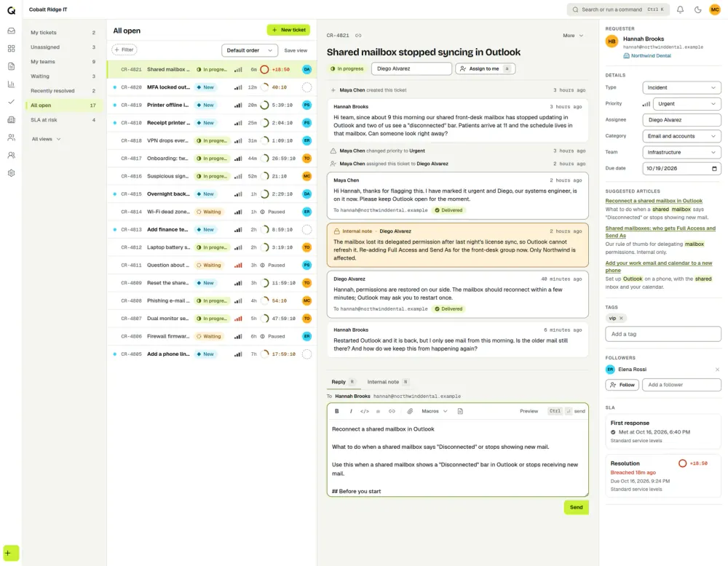Click the Add a follower field
This screenshot has height=566, width=728.
pos(681,385)
